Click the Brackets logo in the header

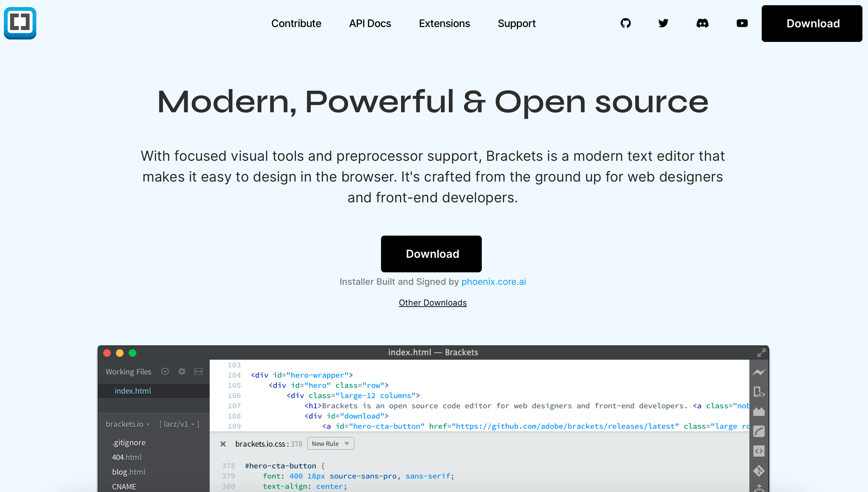pos(20,23)
